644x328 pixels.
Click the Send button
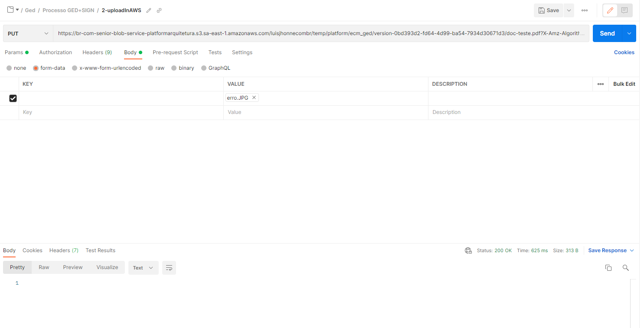607,33
